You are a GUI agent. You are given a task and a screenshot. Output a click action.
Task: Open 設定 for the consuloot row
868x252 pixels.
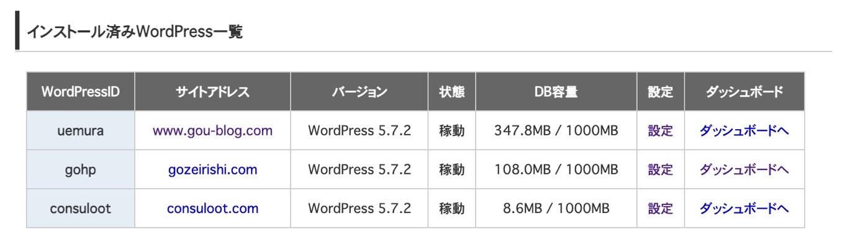tap(660, 209)
